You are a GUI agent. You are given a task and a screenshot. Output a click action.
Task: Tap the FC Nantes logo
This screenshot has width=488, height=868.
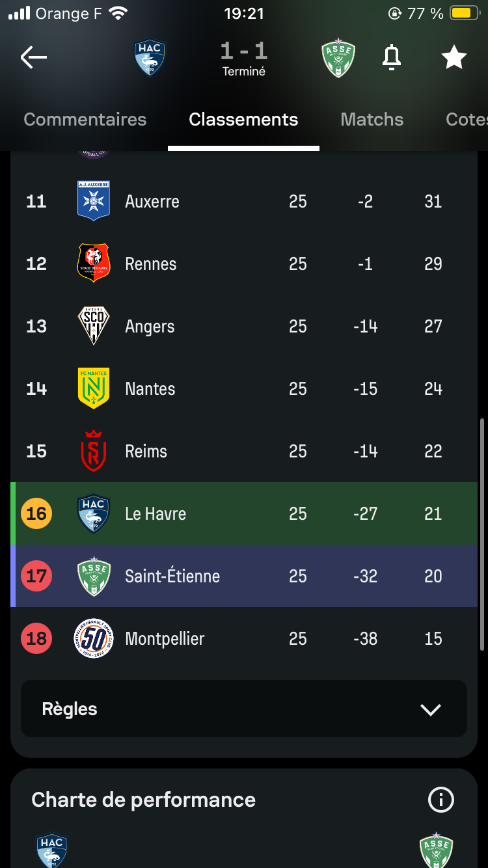click(x=94, y=388)
